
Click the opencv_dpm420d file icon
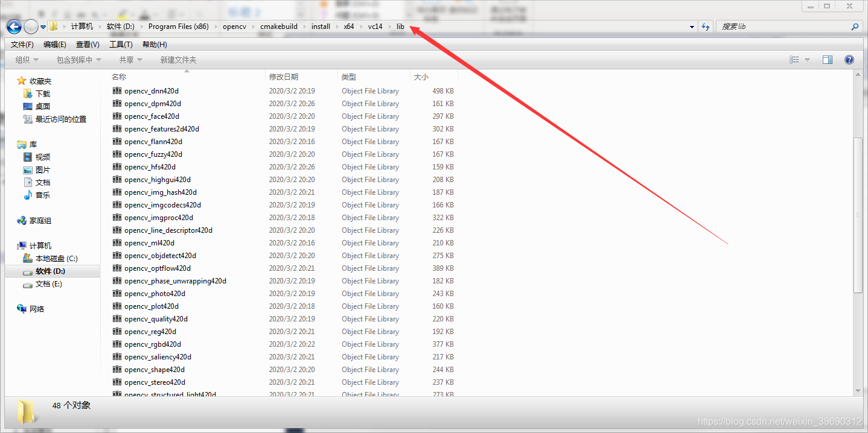[x=117, y=103]
